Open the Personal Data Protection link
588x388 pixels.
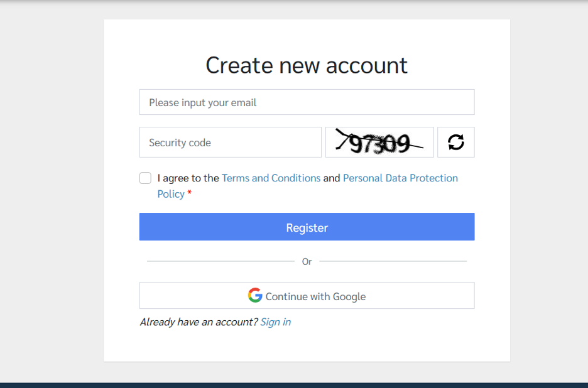tap(400, 178)
